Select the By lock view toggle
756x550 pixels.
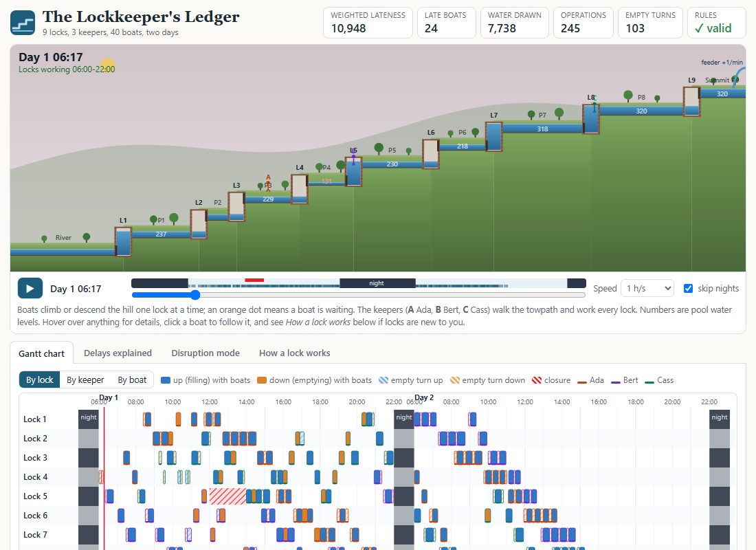[x=40, y=380]
